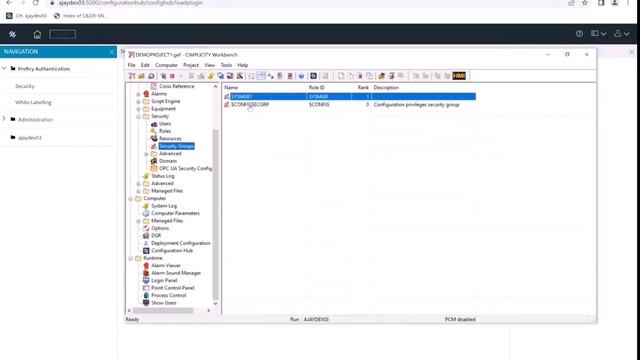Viewport: 640px width, 360px height.
Task: Launch Alarm Viewer from Runtime
Action: 166,266
